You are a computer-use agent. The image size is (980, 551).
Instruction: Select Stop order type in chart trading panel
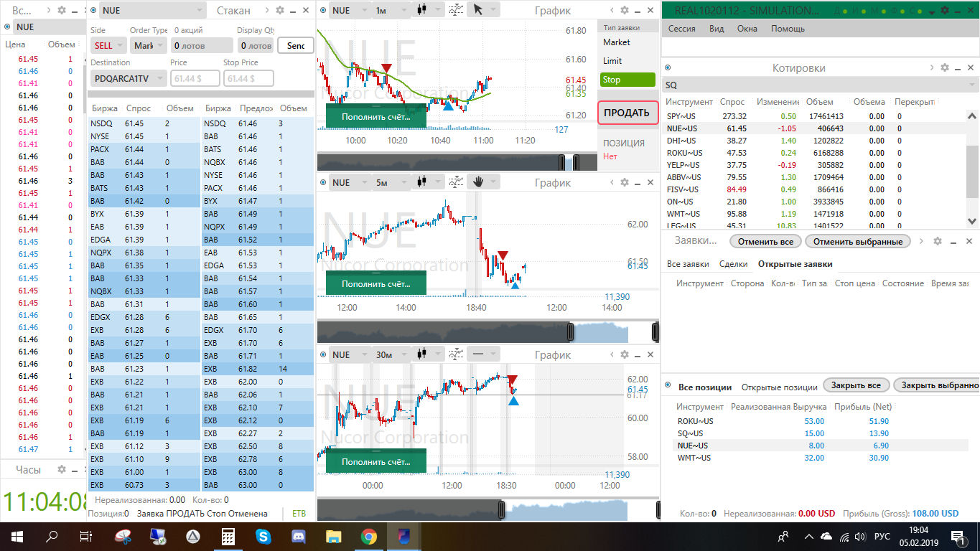627,80
